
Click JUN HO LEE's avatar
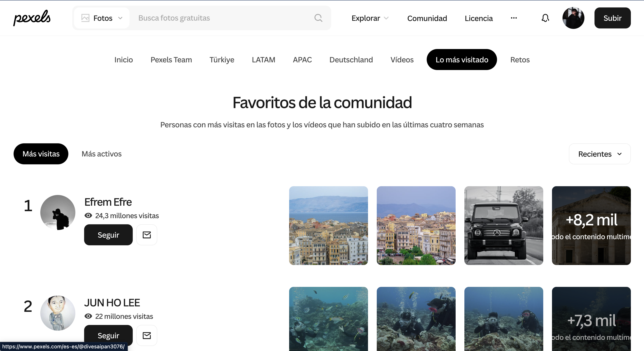coord(58,313)
